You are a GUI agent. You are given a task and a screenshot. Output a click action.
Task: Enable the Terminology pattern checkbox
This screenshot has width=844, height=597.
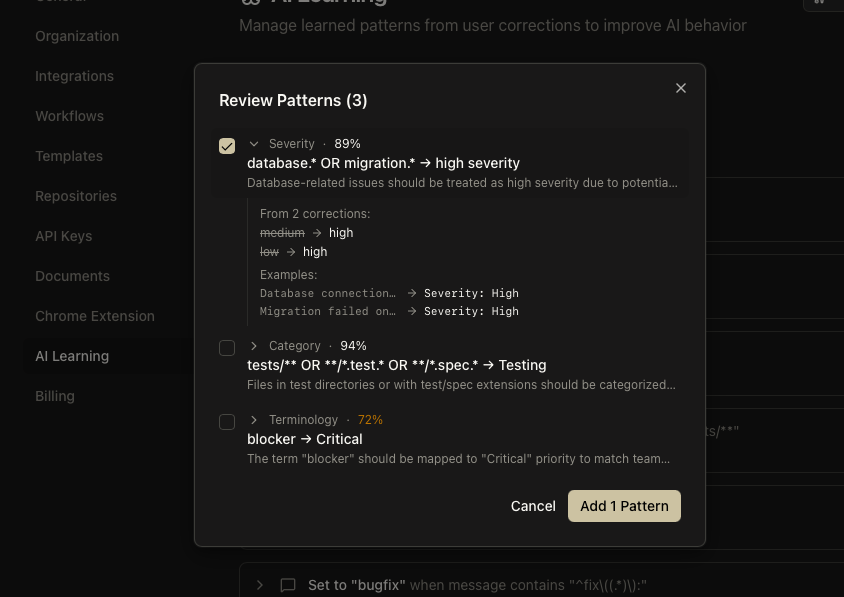227,422
